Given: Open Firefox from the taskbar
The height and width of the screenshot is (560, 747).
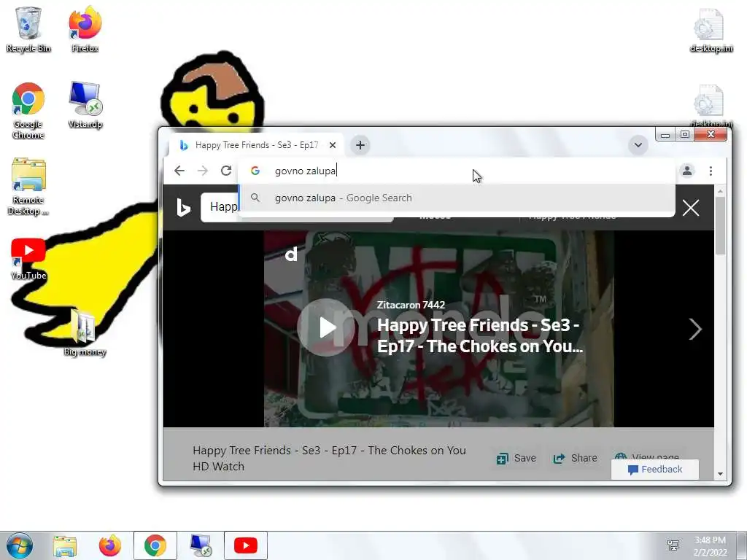Looking at the screenshot, I should (x=110, y=545).
